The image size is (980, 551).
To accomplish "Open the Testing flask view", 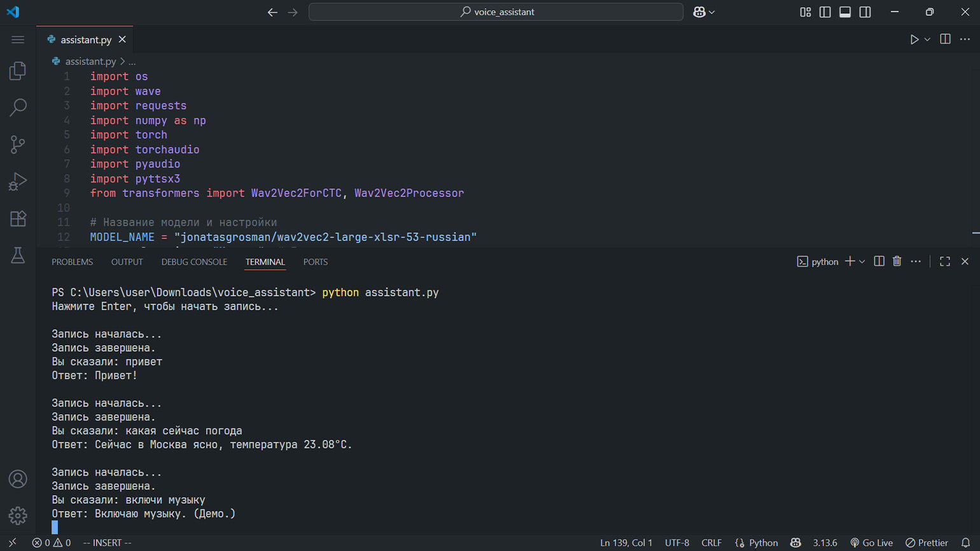I will coord(18,255).
